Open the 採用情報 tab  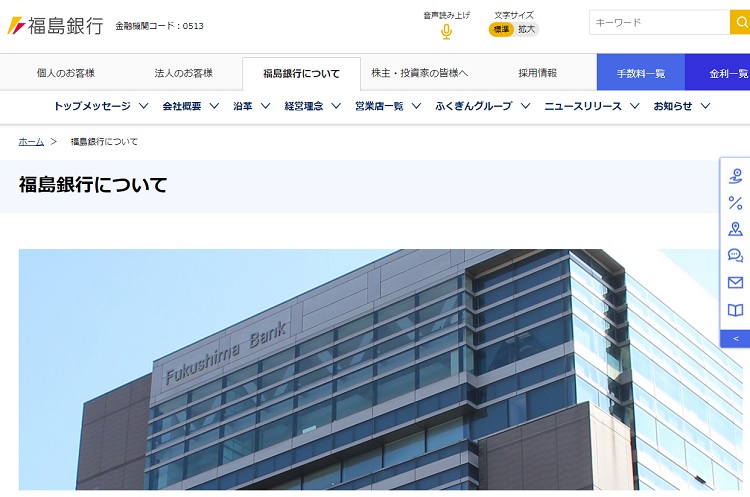[538, 73]
